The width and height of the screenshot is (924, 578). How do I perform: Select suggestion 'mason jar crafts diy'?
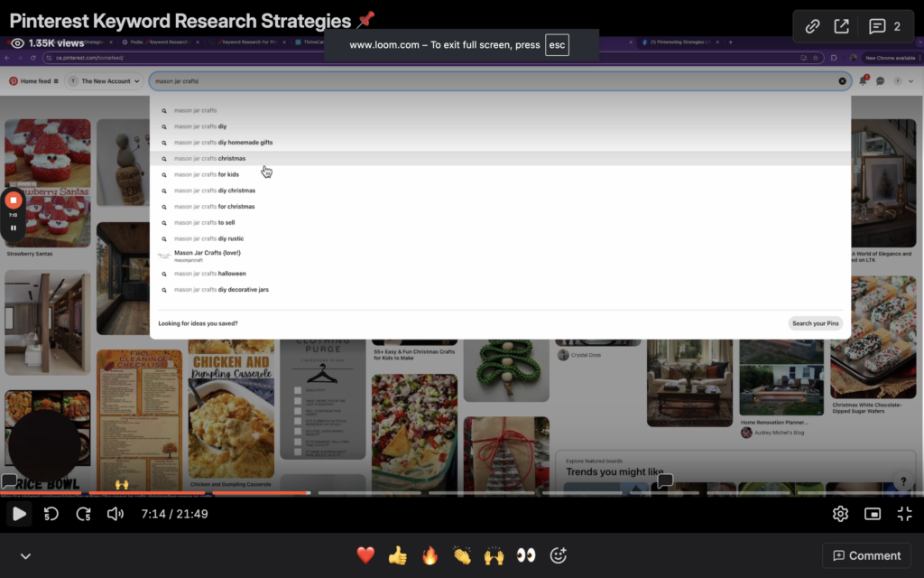tap(500, 126)
